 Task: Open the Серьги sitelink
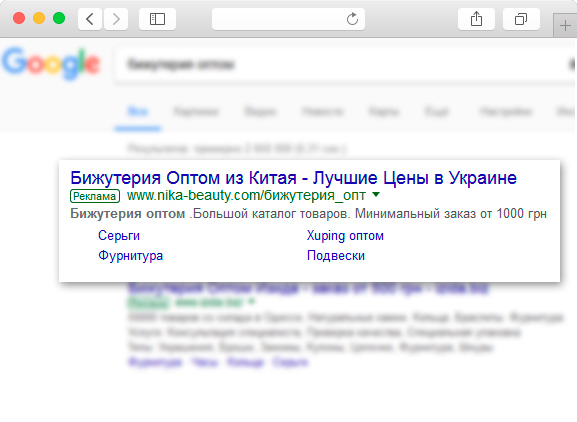coord(119,235)
